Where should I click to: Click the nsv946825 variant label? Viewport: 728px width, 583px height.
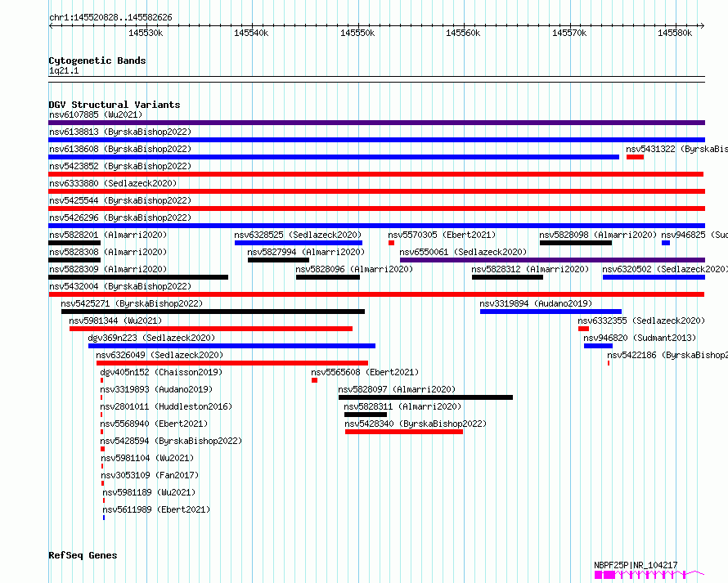(x=694, y=235)
